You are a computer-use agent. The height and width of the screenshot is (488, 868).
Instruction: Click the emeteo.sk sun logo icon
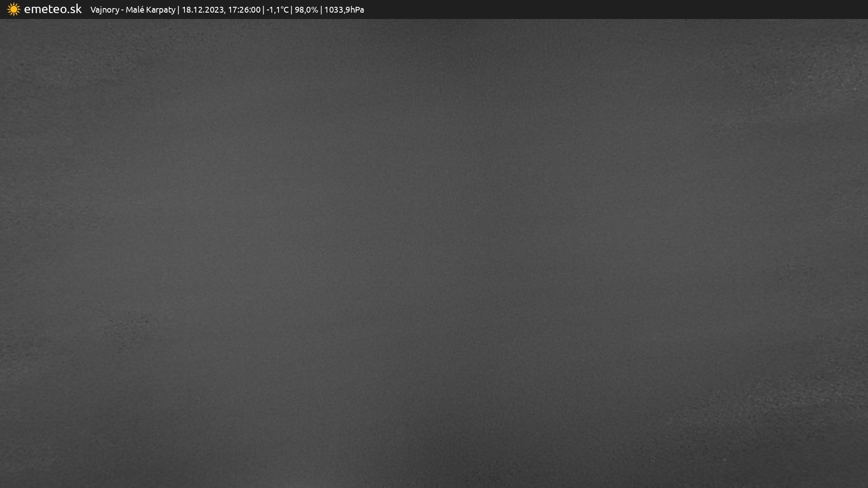(x=14, y=9)
